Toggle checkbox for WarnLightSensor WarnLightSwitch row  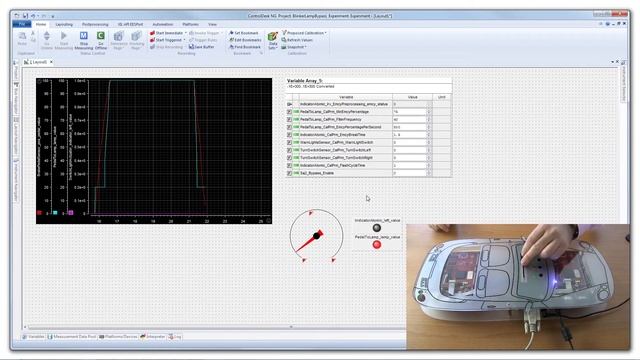pos(289,142)
